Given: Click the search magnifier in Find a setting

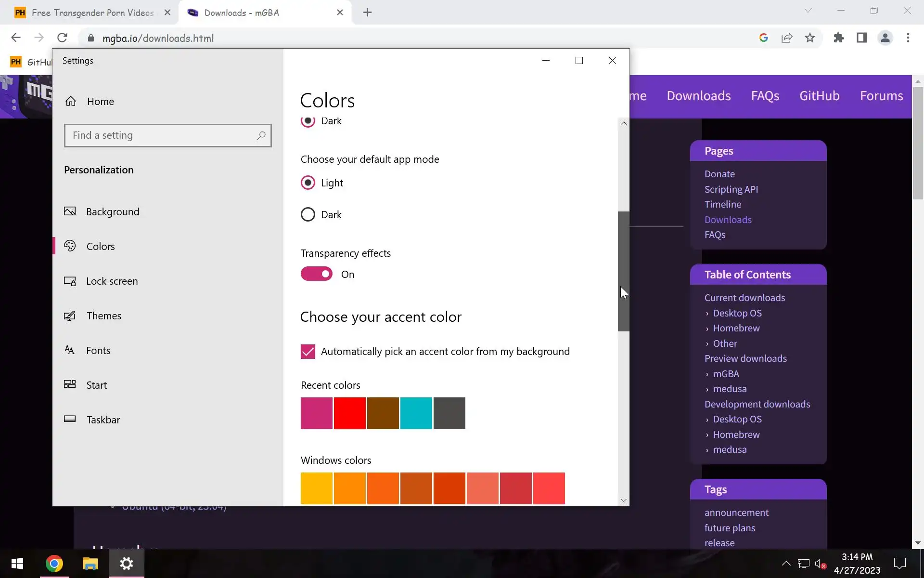Looking at the screenshot, I should click(261, 135).
